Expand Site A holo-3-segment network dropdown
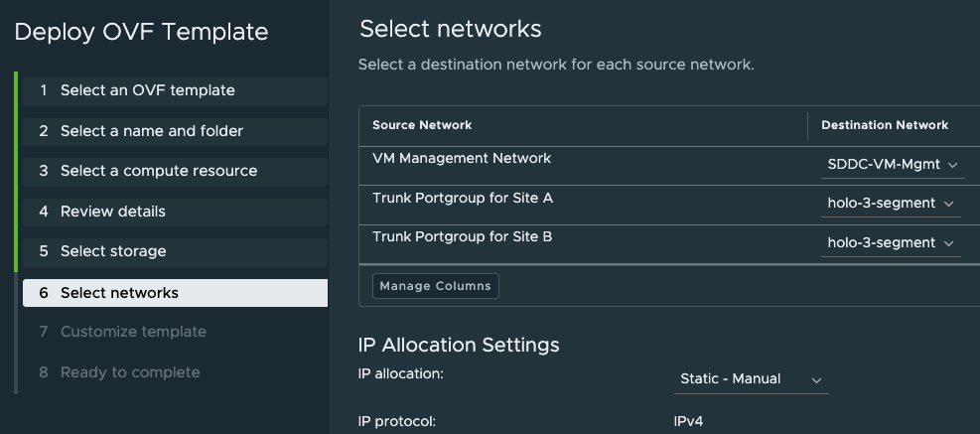The height and width of the screenshot is (434, 980). (891, 204)
